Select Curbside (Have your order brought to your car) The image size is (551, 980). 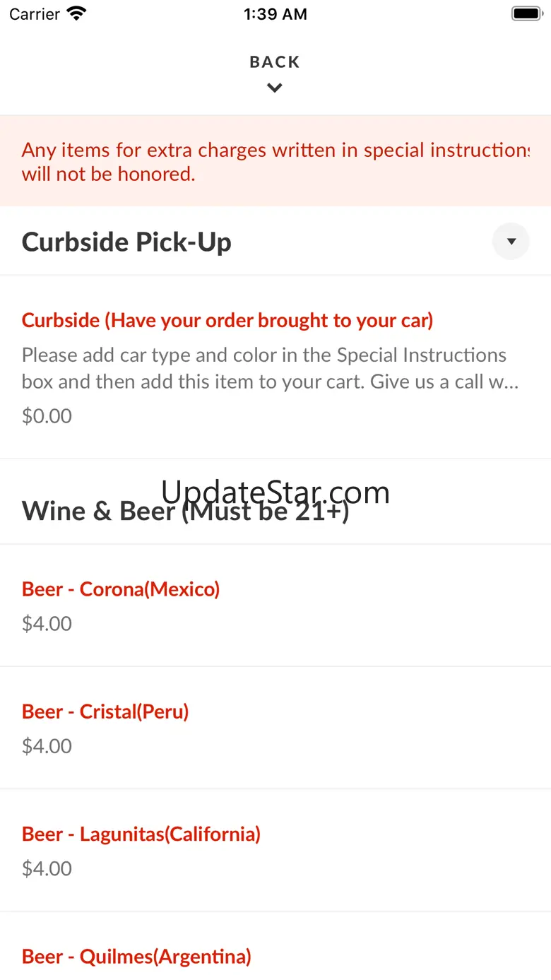[x=227, y=320]
